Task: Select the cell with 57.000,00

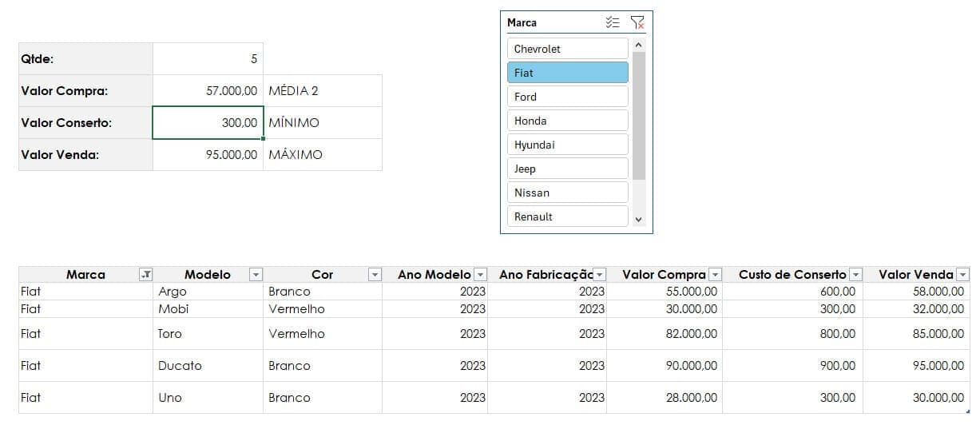Action: pos(208,91)
